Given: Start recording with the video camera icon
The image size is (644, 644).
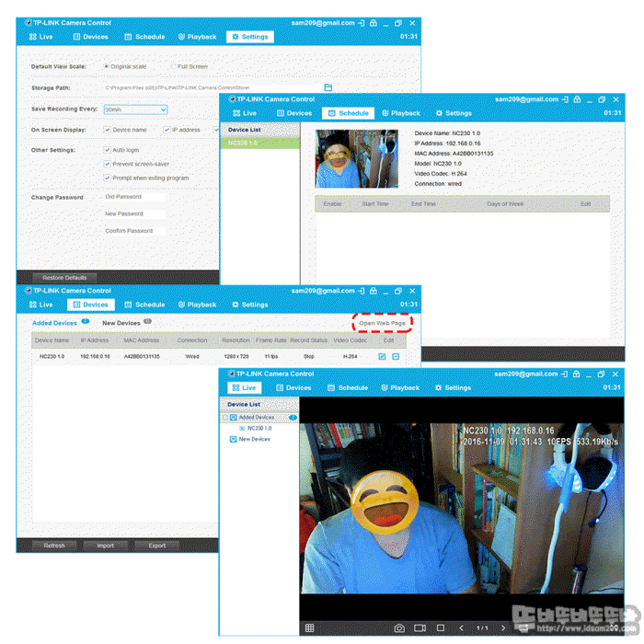Looking at the screenshot, I should coord(420,628).
